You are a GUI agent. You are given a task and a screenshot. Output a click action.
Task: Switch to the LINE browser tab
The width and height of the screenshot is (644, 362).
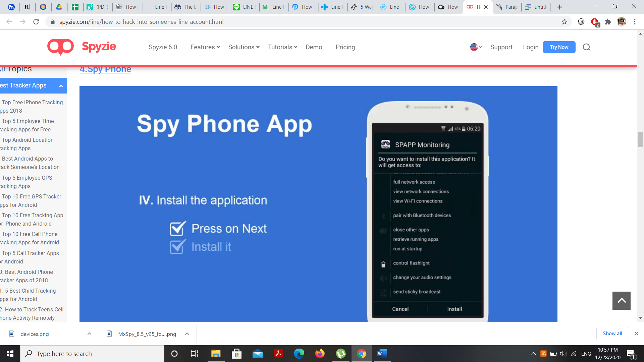click(244, 7)
